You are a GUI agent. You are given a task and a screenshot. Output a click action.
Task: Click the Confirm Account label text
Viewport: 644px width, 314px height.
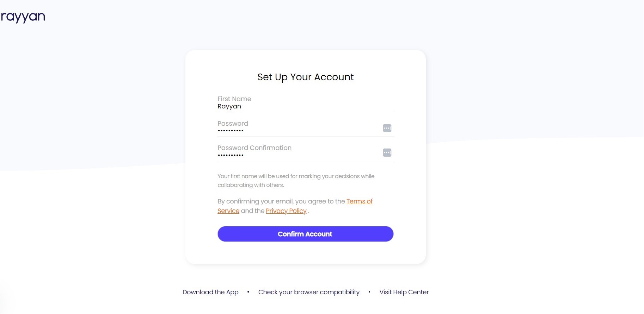pos(305,234)
